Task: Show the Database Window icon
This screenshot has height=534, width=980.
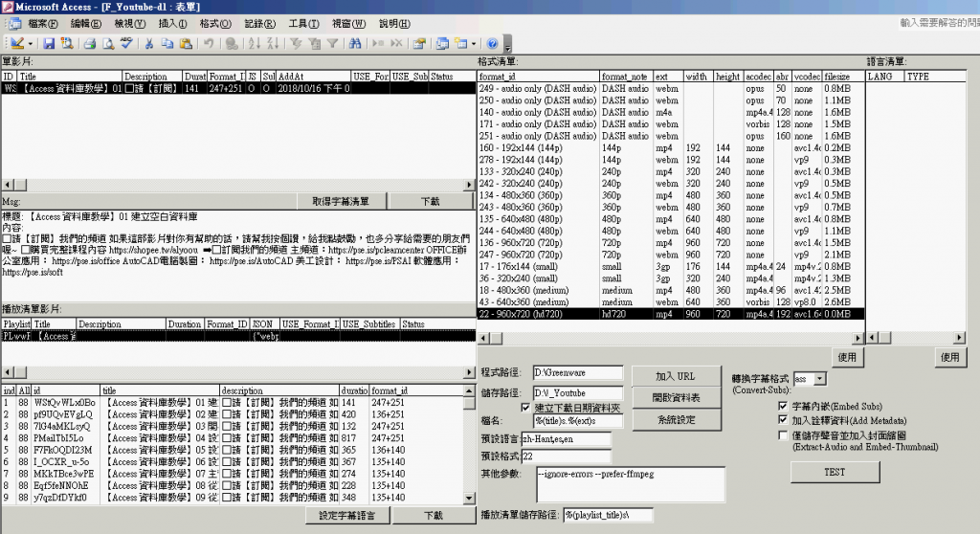Action: (x=442, y=44)
